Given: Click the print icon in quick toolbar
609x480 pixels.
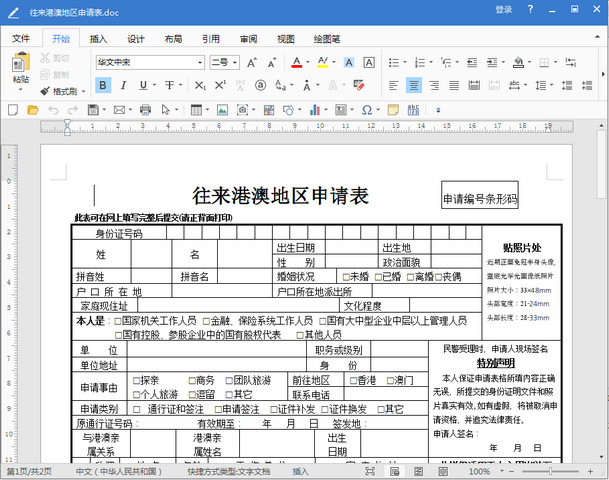Looking at the screenshot, I should click(145, 109).
